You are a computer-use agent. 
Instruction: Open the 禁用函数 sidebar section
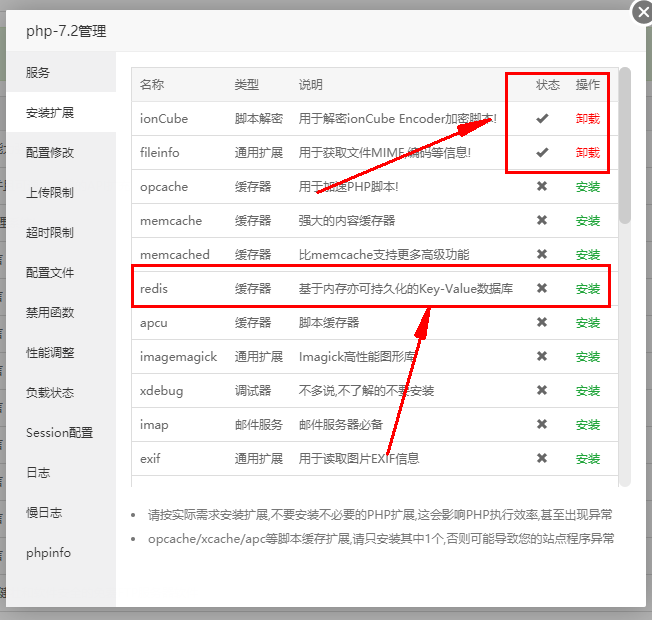point(50,313)
